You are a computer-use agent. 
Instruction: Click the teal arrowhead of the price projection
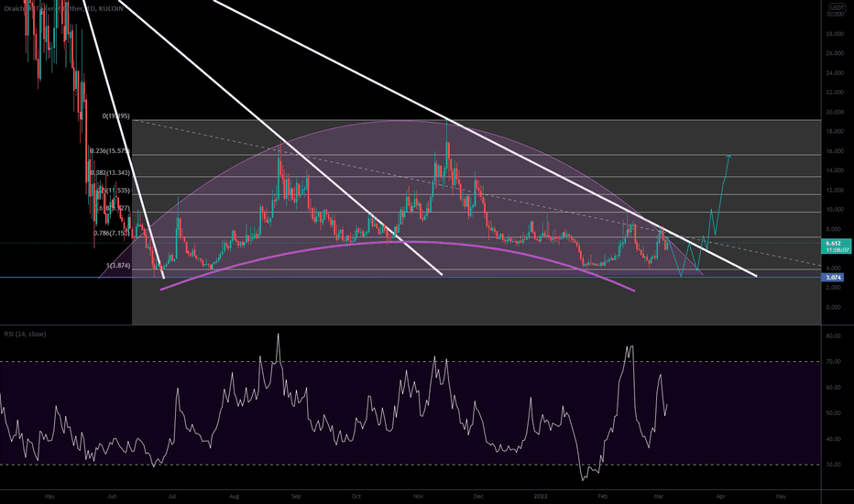point(728,157)
